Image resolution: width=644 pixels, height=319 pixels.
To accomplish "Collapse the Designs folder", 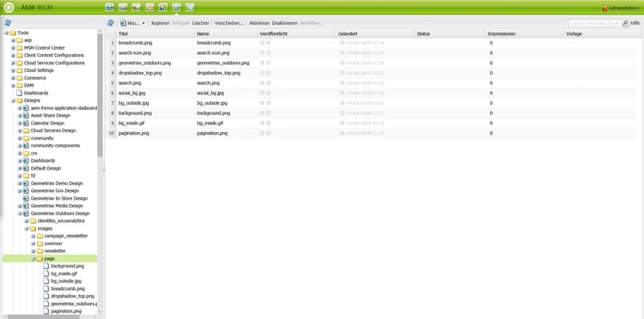I will click(13, 100).
